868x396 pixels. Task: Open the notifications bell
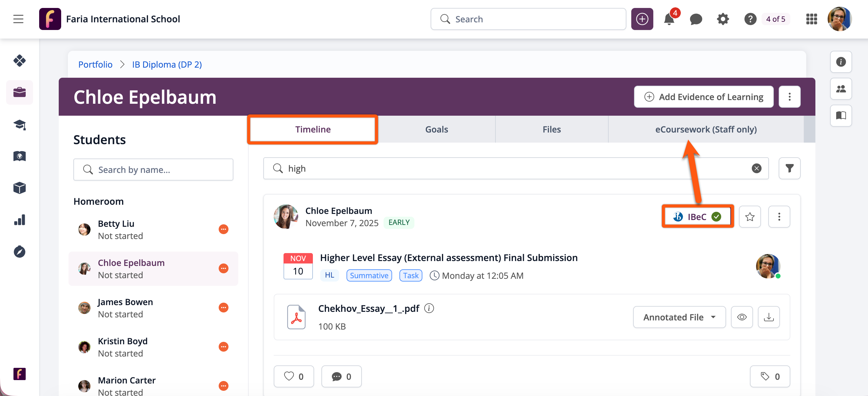tap(669, 19)
